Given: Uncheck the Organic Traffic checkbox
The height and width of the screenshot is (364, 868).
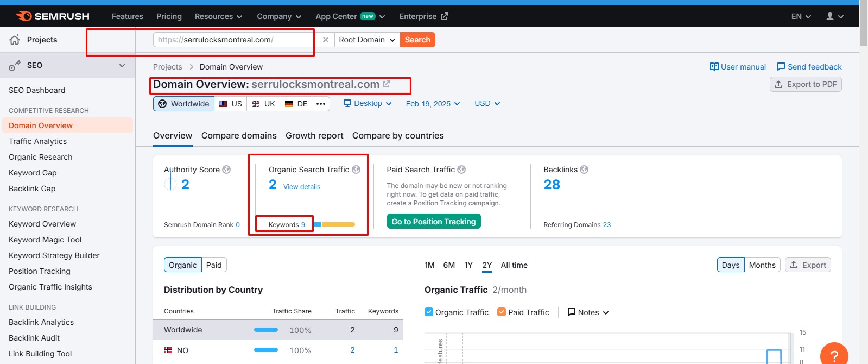Looking at the screenshot, I should (x=429, y=312).
